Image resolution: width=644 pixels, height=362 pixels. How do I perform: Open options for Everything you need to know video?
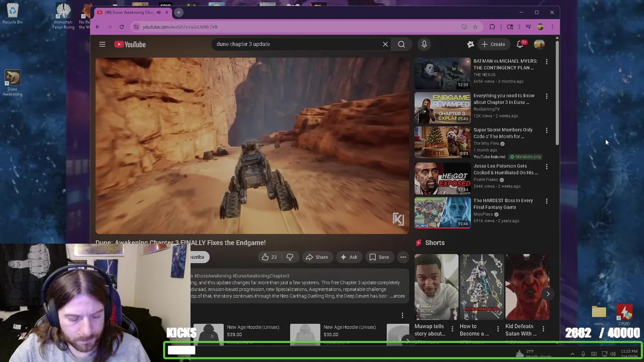tap(547, 96)
